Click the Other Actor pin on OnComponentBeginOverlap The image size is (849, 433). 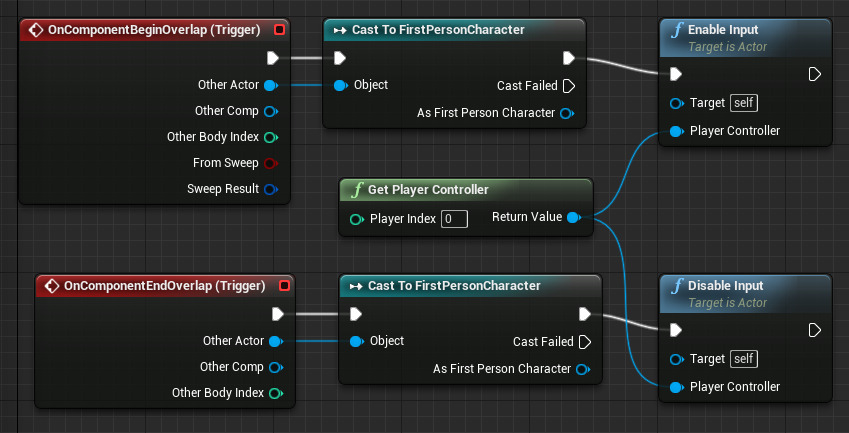[270, 85]
